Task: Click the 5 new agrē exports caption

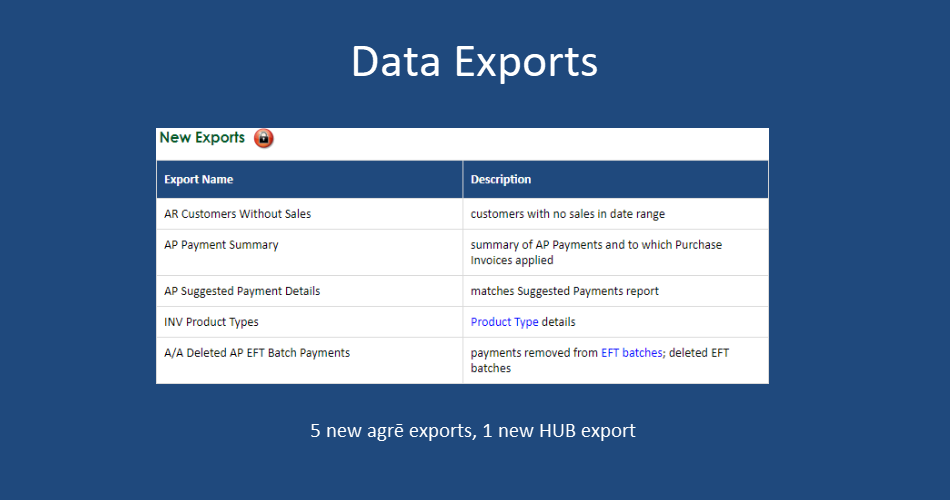Action: coord(473,430)
